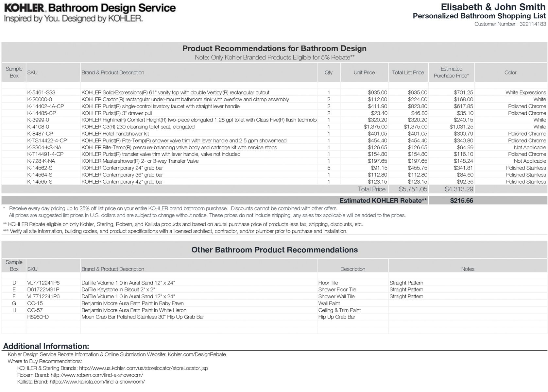Select the OC-15 SKU cell
This screenshot has height=392, width=548.
(x=35, y=303)
